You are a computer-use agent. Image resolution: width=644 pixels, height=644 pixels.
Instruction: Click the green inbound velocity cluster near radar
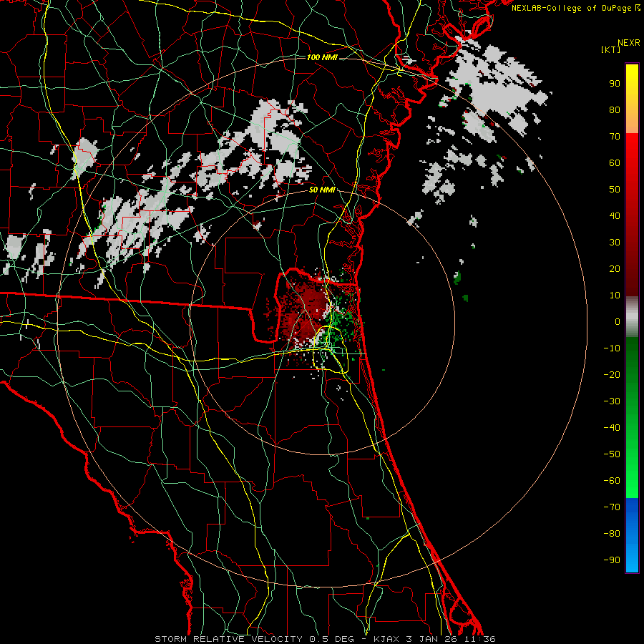[342, 323]
